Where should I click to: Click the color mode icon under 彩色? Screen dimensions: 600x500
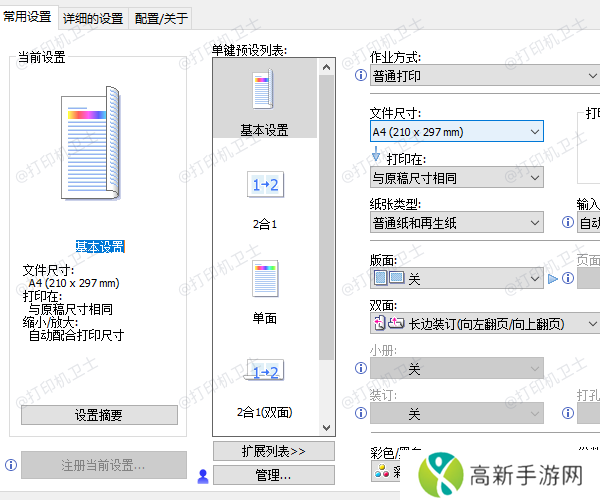coord(382,471)
